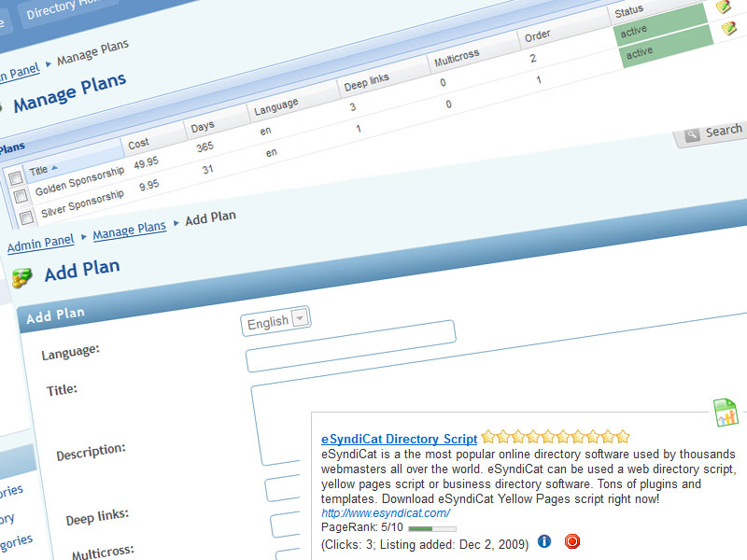Click the Multicross input field

286,525
